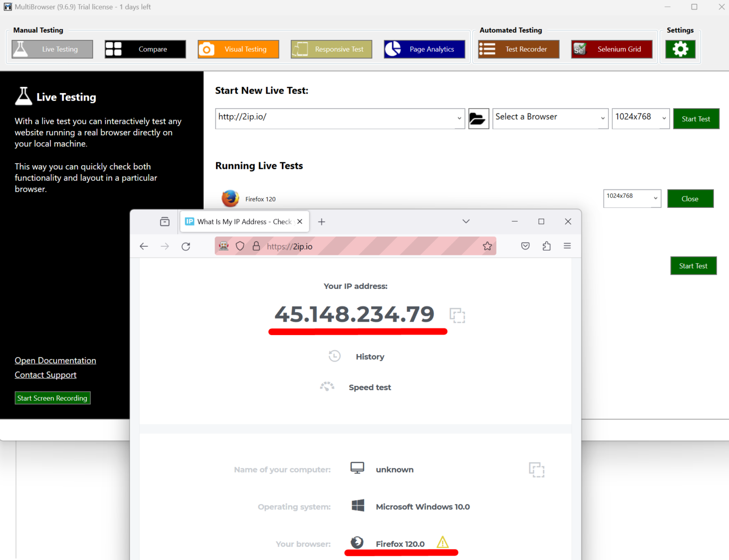
Task: Select the What Is My IP Address tab
Action: pos(240,222)
